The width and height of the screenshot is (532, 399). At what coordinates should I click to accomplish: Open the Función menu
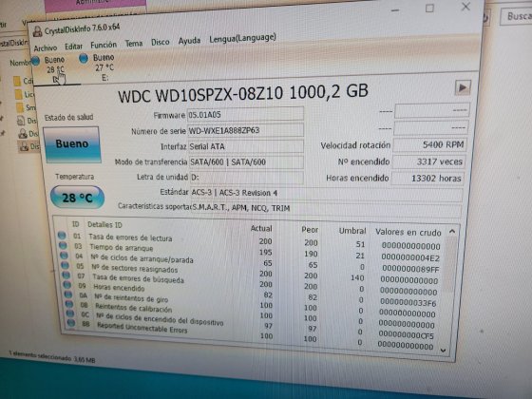(104, 45)
